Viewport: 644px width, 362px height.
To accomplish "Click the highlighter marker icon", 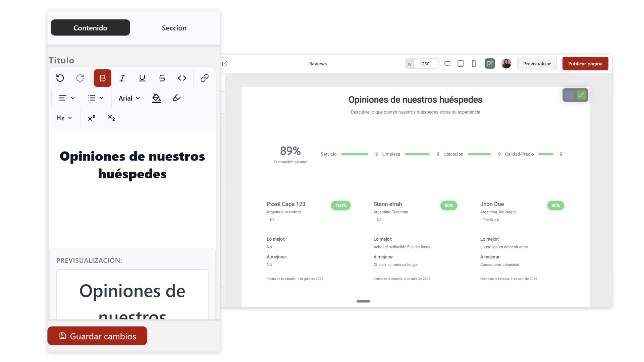I will coord(176,98).
